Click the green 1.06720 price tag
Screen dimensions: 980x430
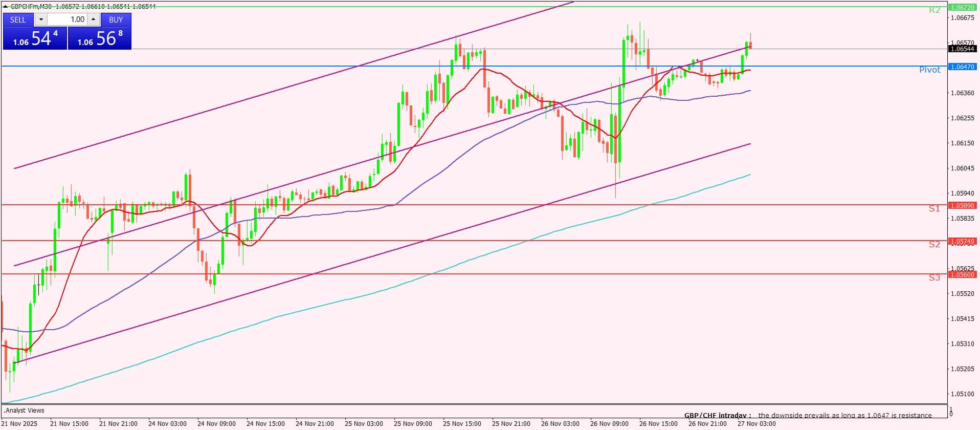coord(962,8)
